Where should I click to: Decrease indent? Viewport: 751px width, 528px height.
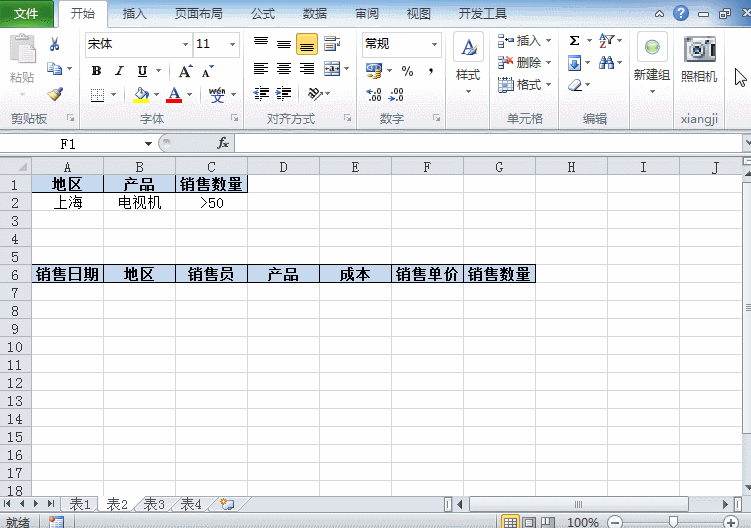(x=261, y=93)
